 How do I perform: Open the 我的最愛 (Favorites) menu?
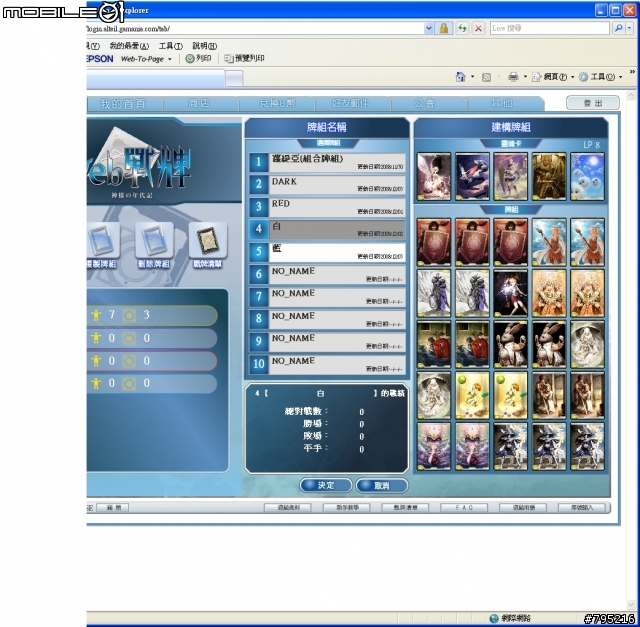tap(129, 46)
